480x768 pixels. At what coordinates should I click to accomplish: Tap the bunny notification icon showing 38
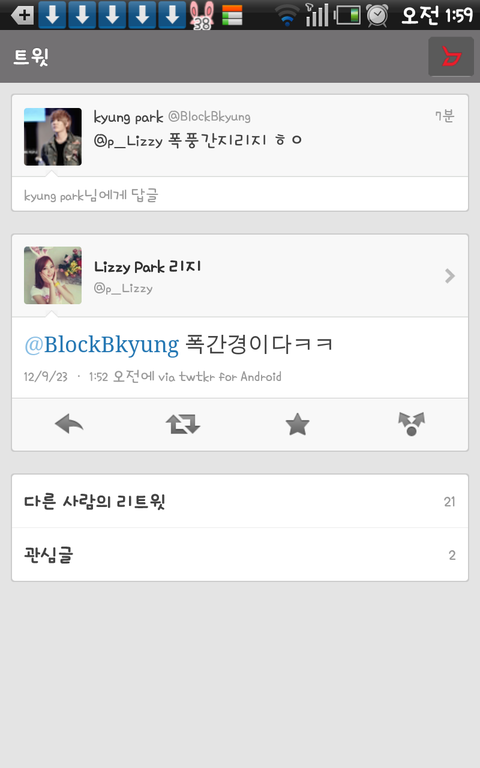202,15
